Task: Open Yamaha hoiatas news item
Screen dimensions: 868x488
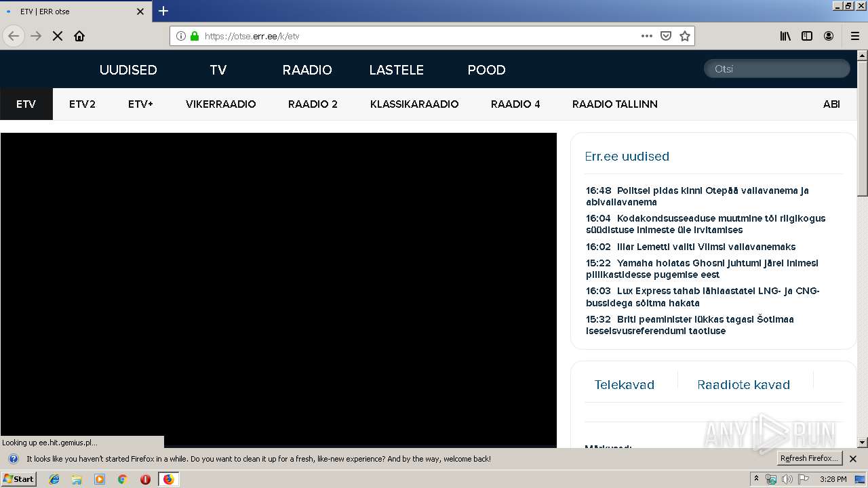Action: 702,268
